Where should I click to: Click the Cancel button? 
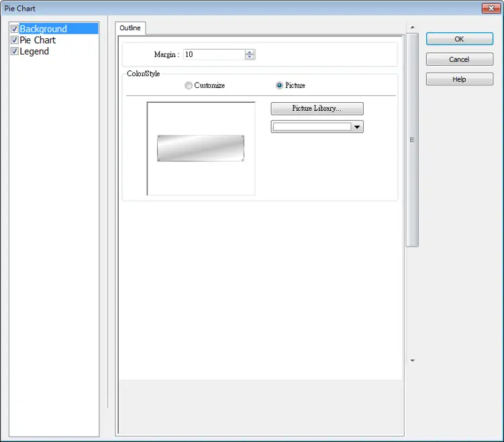point(460,59)
